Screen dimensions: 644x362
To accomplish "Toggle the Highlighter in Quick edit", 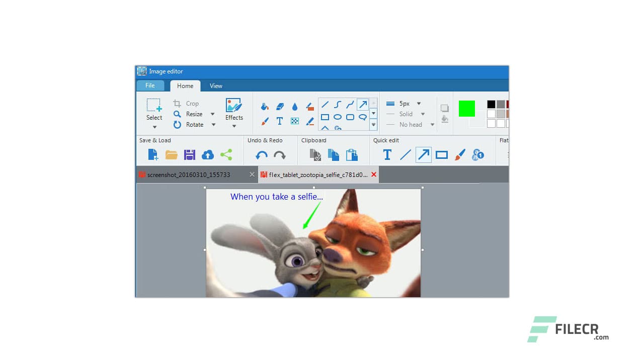I will (460, 155).
